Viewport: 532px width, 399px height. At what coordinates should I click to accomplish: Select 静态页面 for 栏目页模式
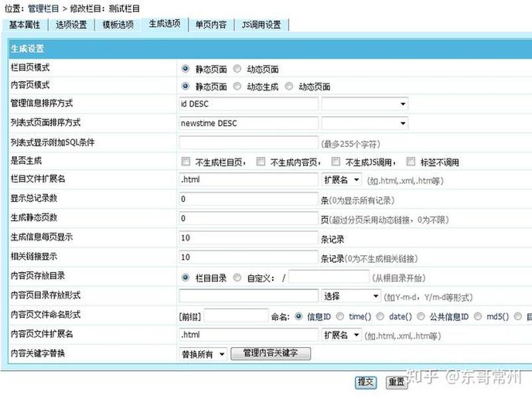pyautogui.click(x=186, y=69)
